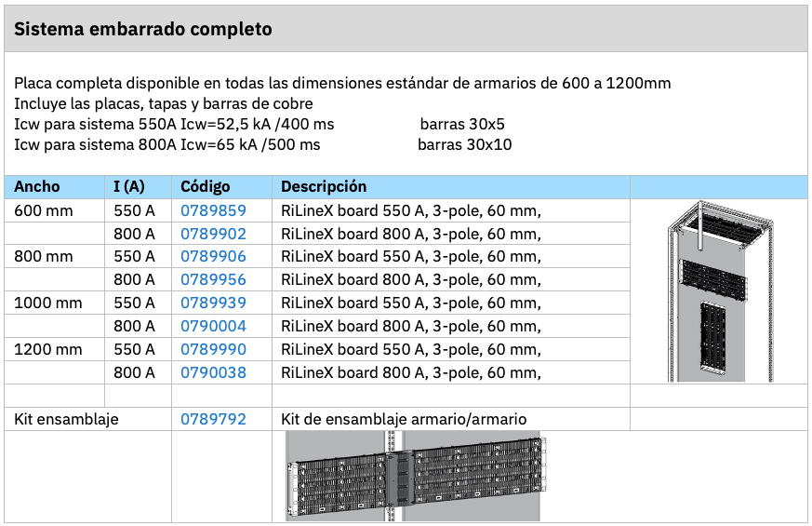This screenshot has width=812, height=526.
Task: Open assembly kit code link 0789792
Action: (213, 419)
